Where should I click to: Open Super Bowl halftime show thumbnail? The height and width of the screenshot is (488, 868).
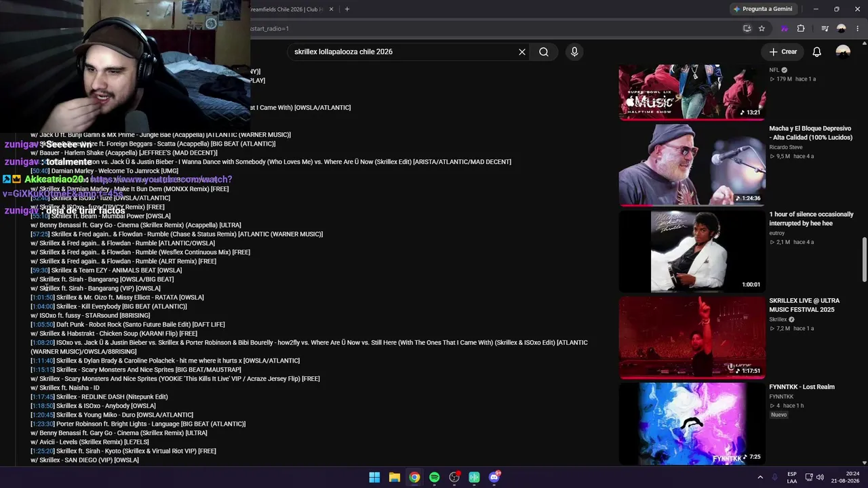[x=692, y=92]
